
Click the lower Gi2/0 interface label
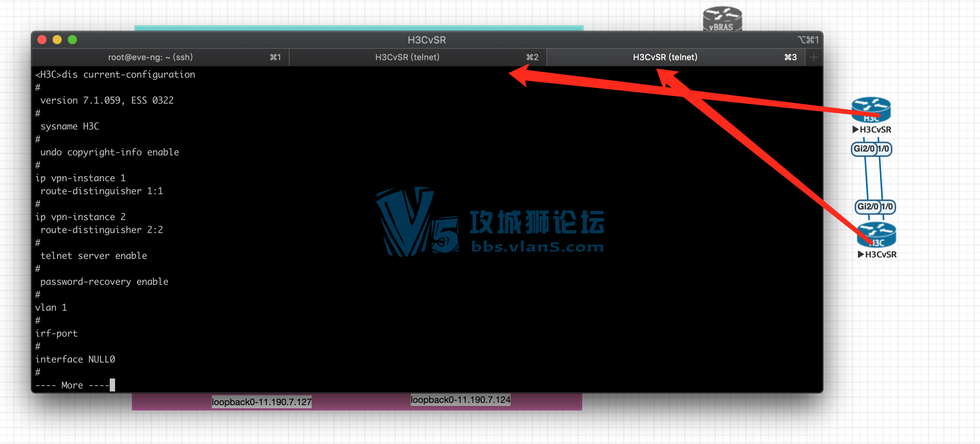(868, 207)
